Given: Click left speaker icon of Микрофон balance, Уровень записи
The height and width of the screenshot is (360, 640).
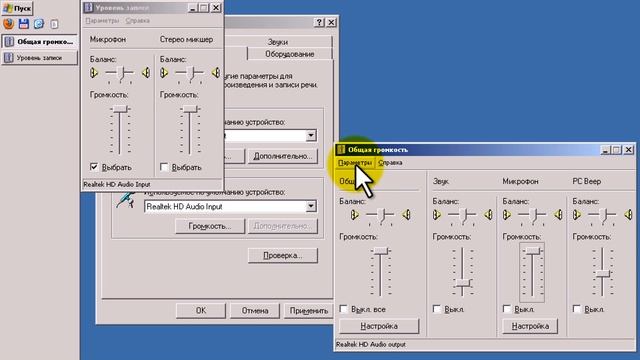Looking at the screenshot, I should pyautogui.click(x=94, y=73).
